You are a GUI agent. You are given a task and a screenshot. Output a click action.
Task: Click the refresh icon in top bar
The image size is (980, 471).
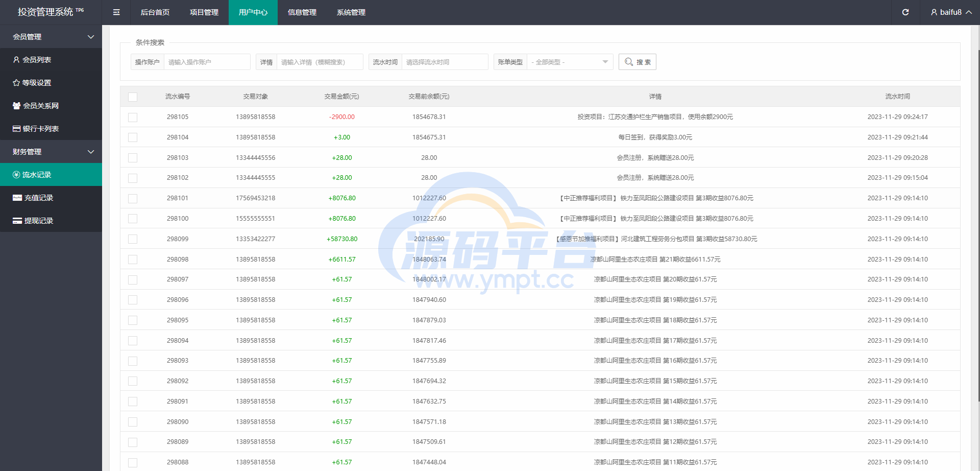tap(905, 12)
